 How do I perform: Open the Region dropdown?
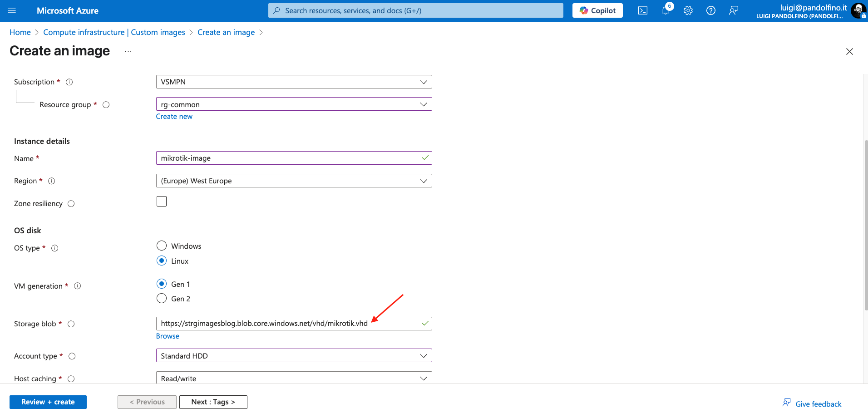[x=294, y=181]
